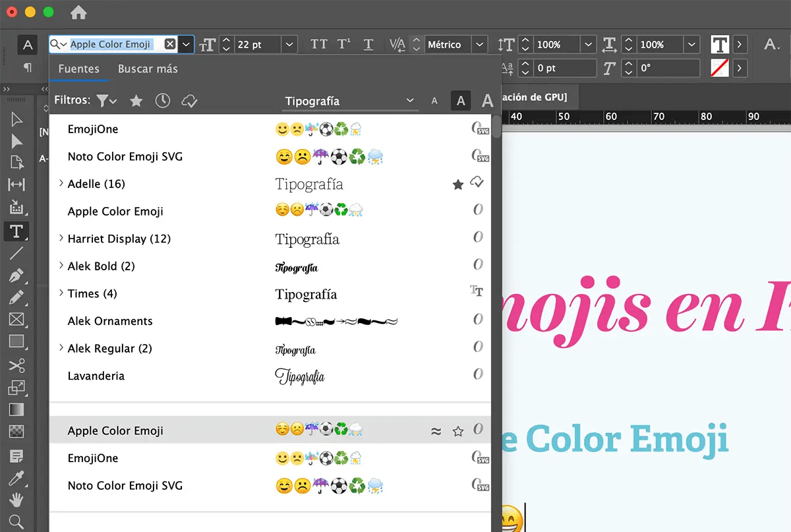Enable the largest preview size letter A

click(486, 101)
